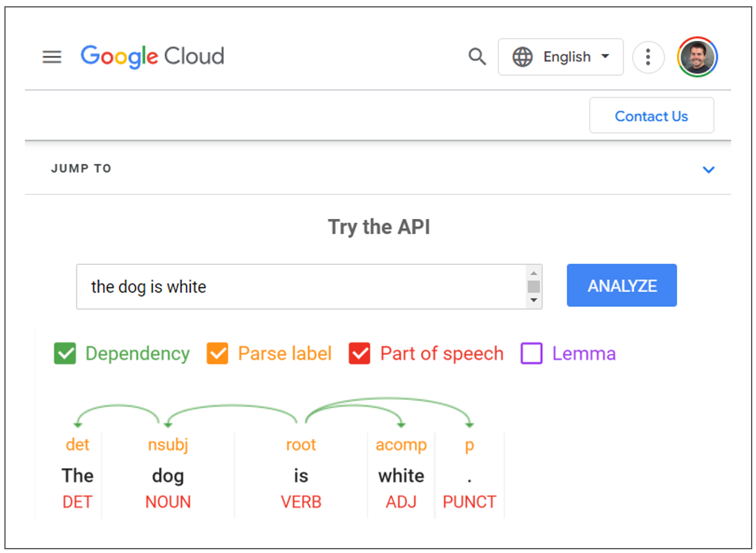Expand the Jump To section chevron
756x553 pixels.
click(708, 169)
